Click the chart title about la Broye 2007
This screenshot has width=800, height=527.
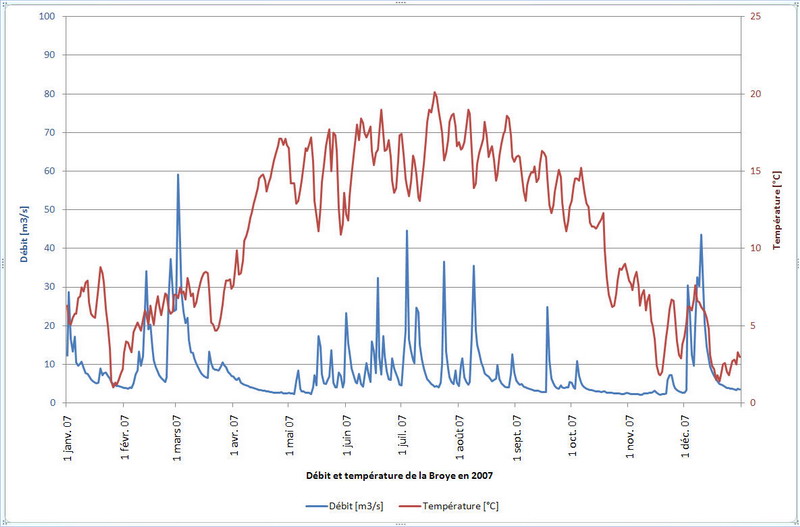[x=400, y=470]
